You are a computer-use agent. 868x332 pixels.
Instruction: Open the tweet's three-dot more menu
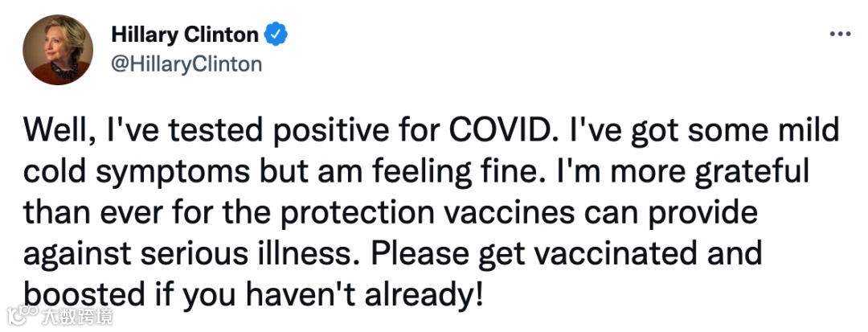tap(839, 35)
